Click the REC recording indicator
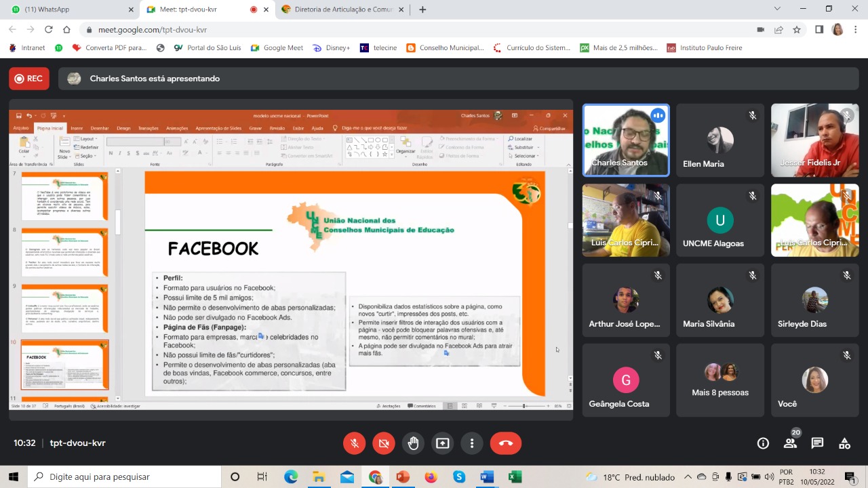Image resolution: width=868 pixels, height=488 pixels. click(29, 79)
